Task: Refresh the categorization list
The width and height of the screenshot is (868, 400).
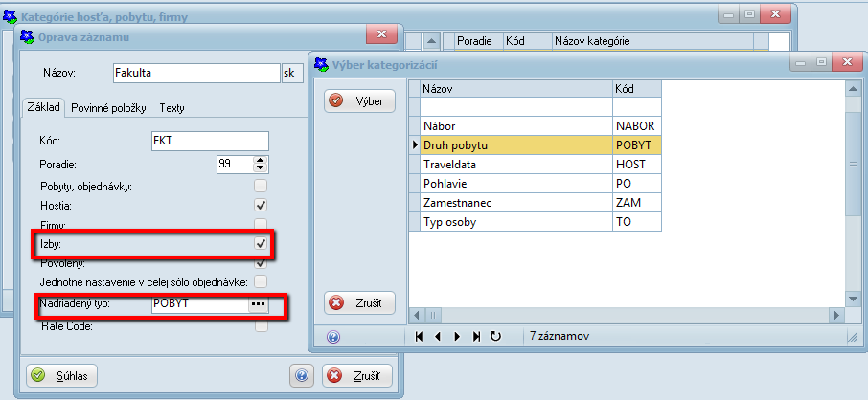Action: [x=495, y=337]
